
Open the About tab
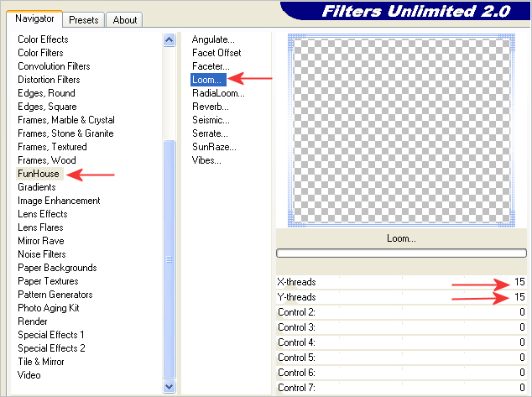coord(124,20)
